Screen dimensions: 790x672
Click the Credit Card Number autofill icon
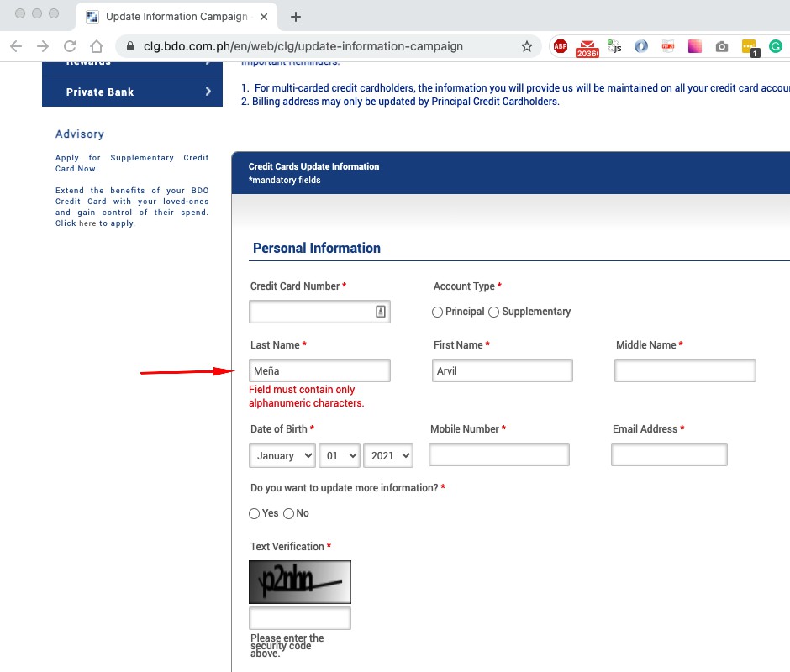pos(380,312)
